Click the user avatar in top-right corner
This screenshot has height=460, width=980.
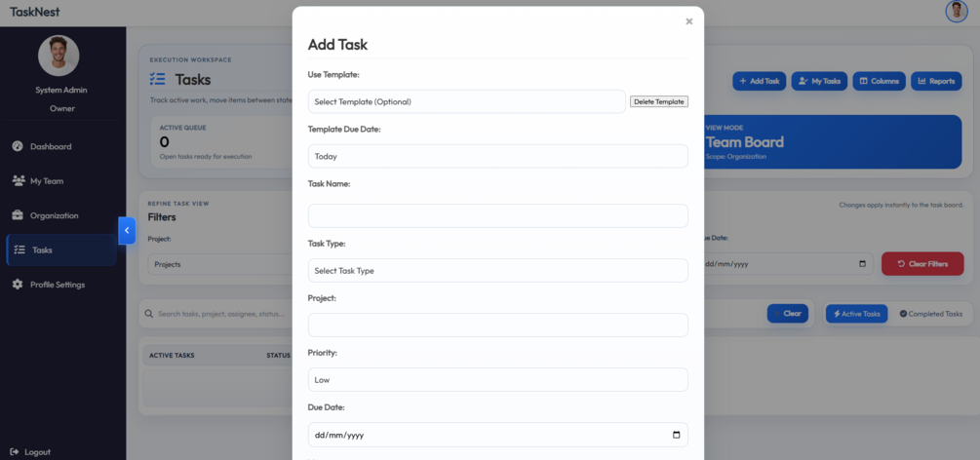(x=957, y=12)
